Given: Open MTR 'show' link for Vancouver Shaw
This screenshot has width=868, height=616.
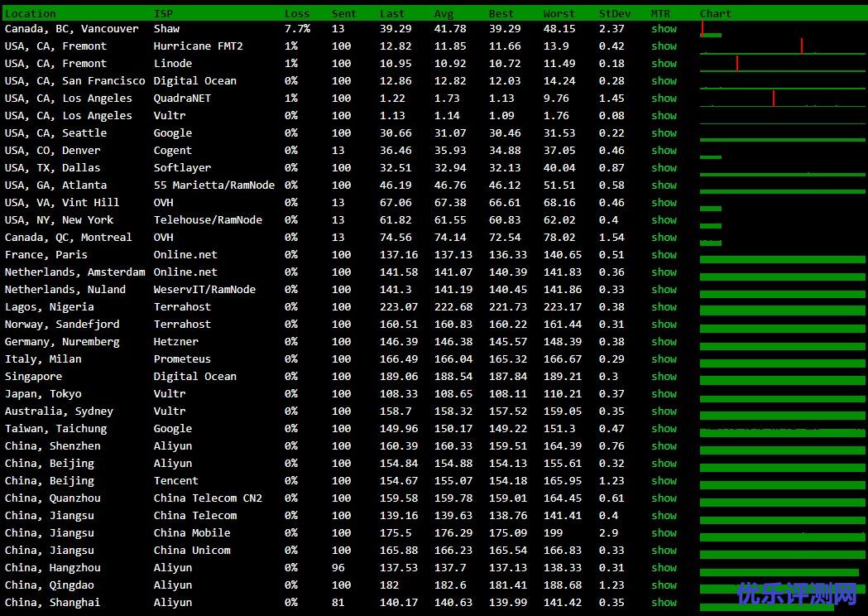Looking at the screenshot, I should [664, 29].
